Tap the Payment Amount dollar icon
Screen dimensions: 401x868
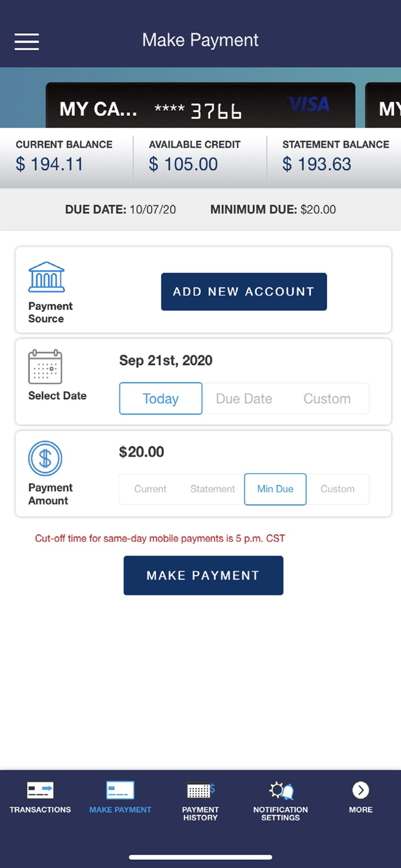[45, 458]
